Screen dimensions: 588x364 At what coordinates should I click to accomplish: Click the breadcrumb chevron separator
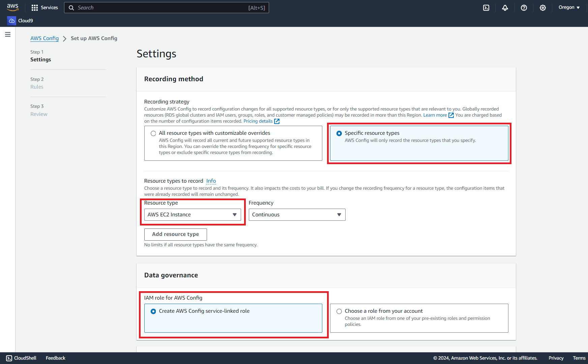65,39
